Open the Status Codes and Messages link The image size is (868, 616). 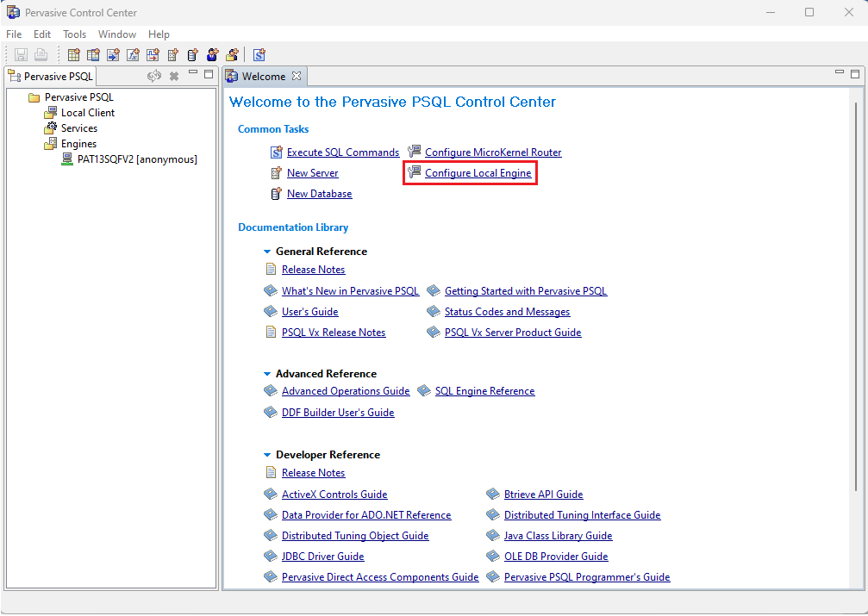(x=507, y=312)
